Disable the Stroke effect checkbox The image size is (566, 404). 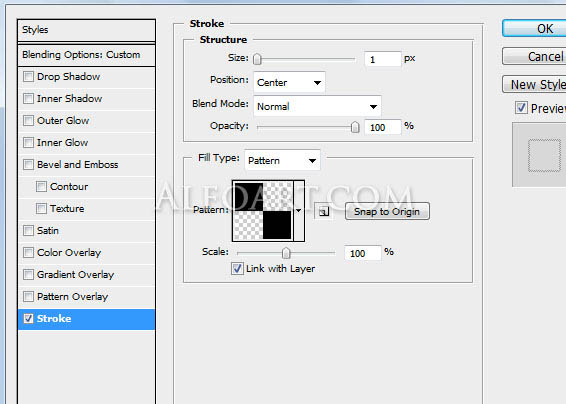click(x=28, y=318)
